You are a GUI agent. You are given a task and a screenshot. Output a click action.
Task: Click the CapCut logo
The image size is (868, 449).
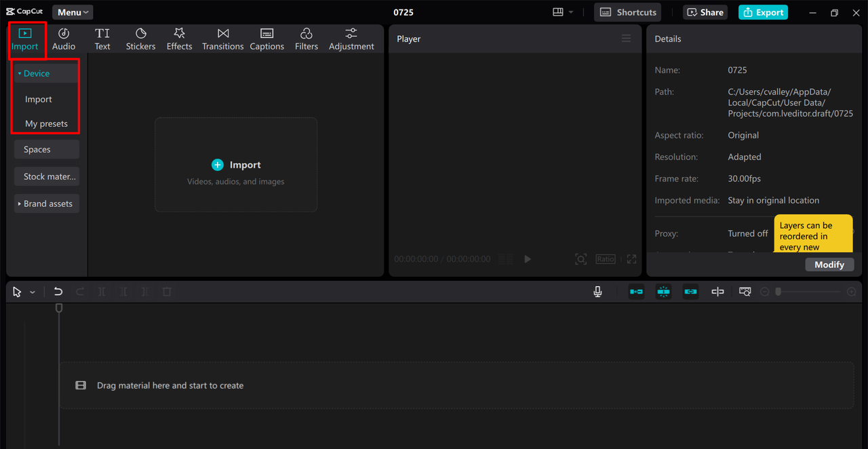[24, 12]
